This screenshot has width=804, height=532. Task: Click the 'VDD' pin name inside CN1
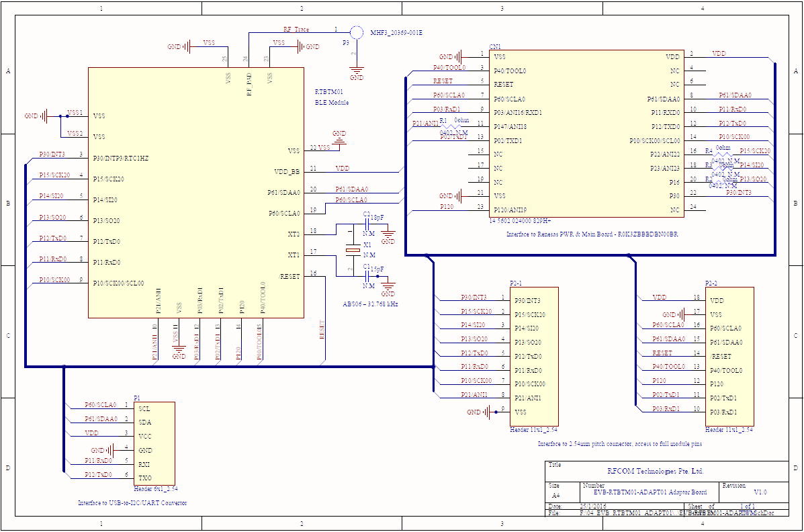pos(673,57)
